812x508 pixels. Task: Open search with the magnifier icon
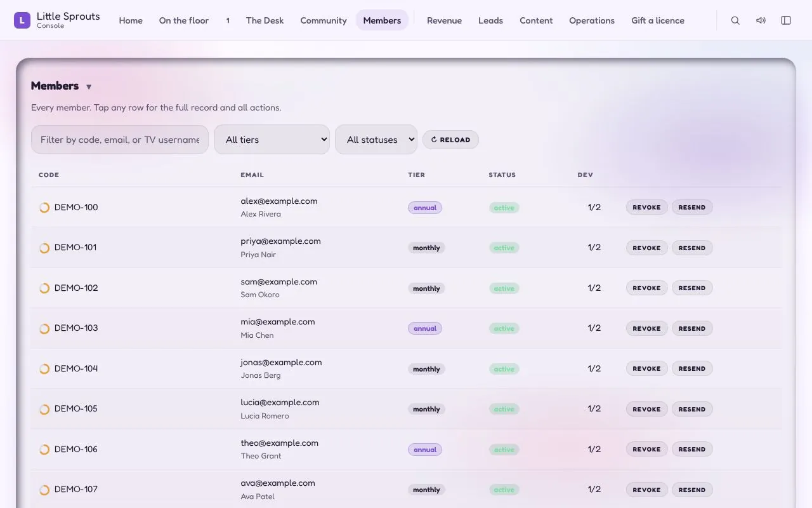tap(735, 20)
